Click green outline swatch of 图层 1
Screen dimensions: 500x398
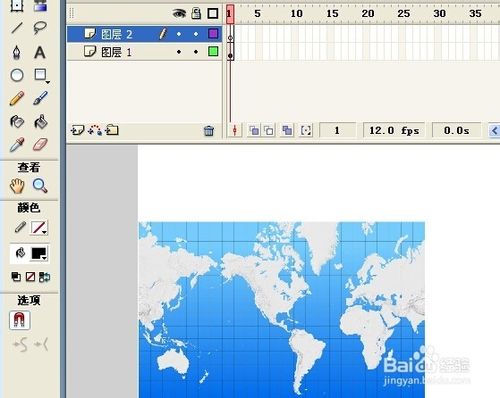click(213, 51)
